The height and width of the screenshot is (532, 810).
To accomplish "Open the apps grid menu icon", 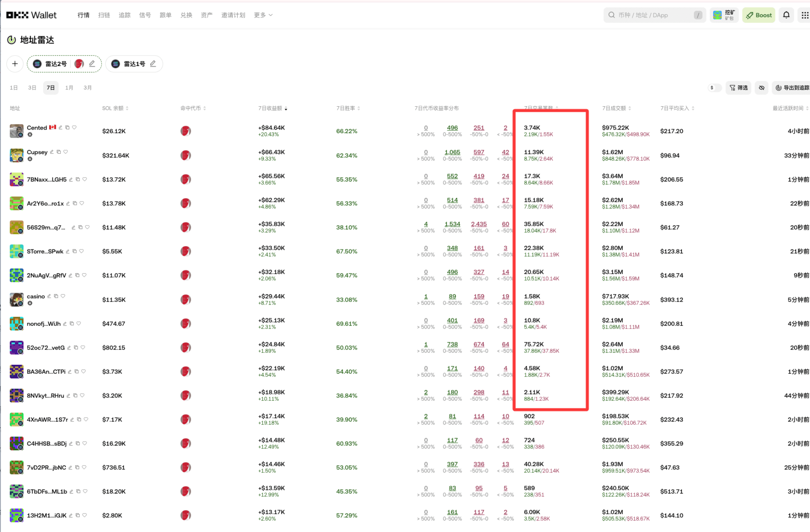I will point(804,15).
